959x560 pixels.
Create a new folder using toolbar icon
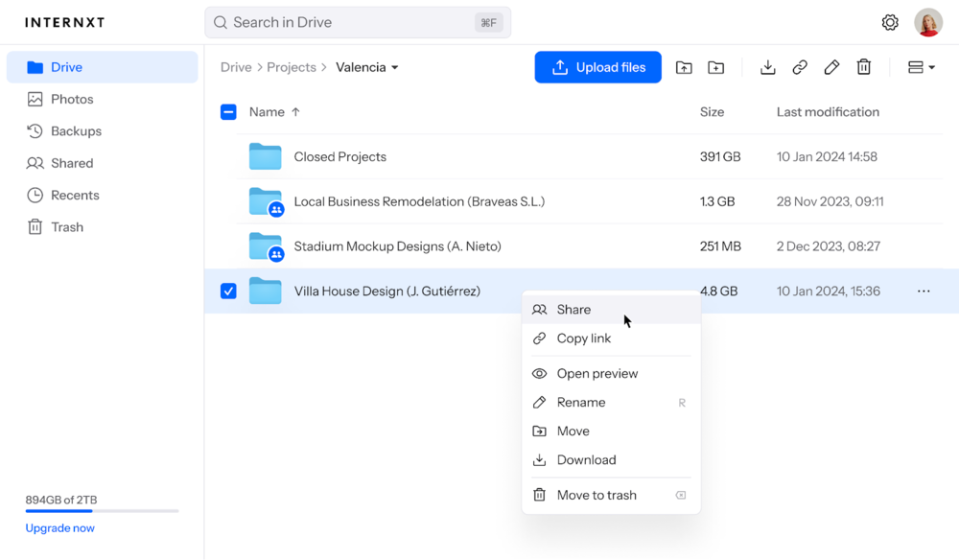point(716,67)
